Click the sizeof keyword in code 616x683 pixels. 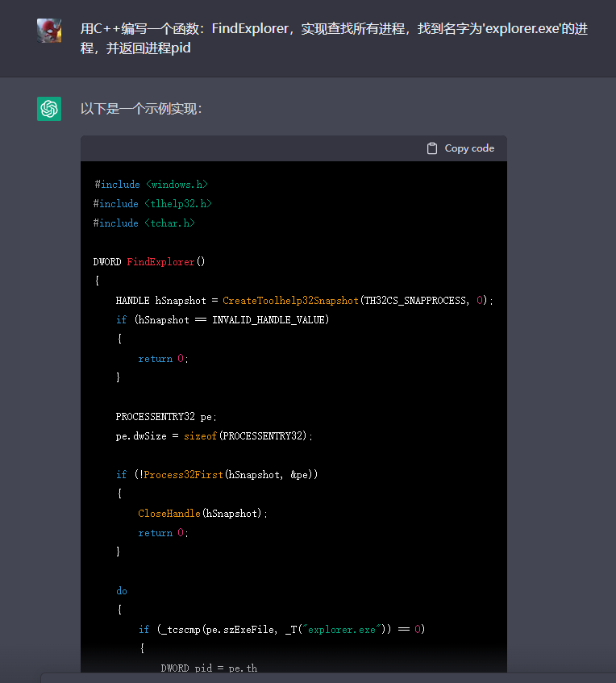pos(201,436)
